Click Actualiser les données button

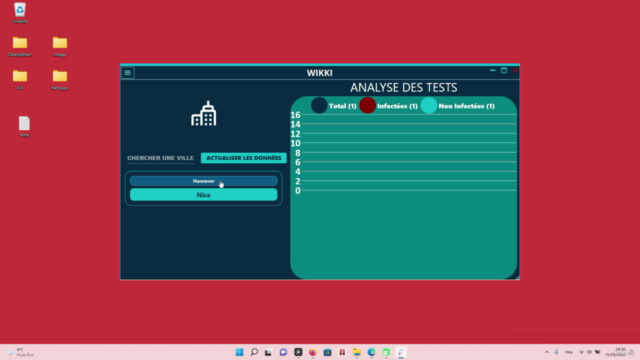[x=244, y=158]
